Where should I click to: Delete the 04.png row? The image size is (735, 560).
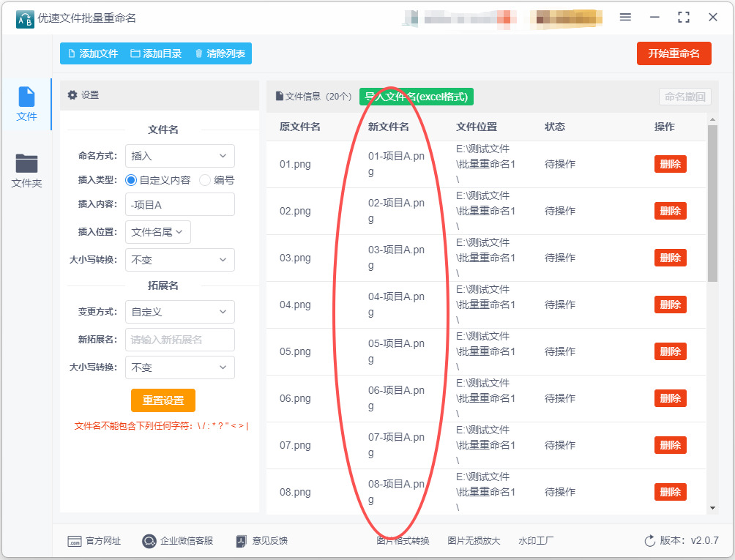(x=671, y=305)
